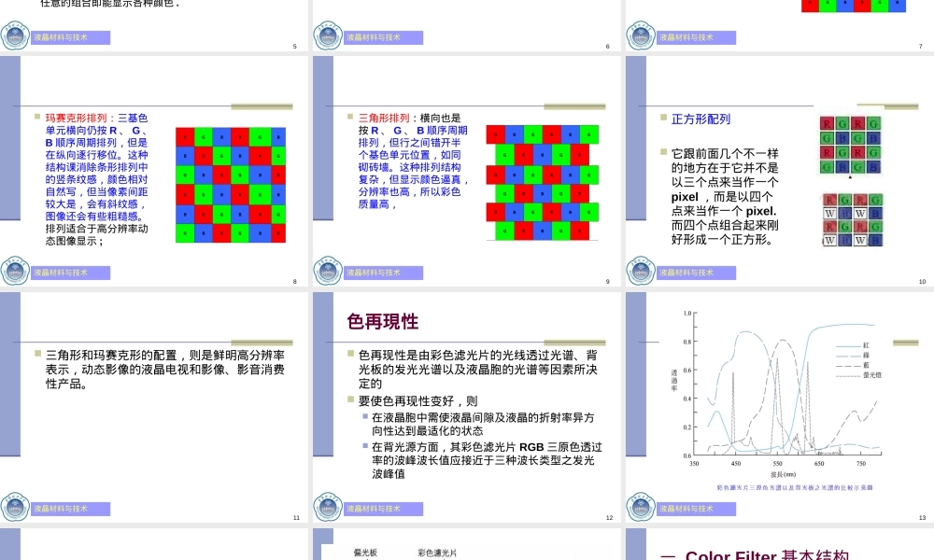Click the university logo on slide 13
Screen dimensions: 934x560
click(x=641, y=507)
